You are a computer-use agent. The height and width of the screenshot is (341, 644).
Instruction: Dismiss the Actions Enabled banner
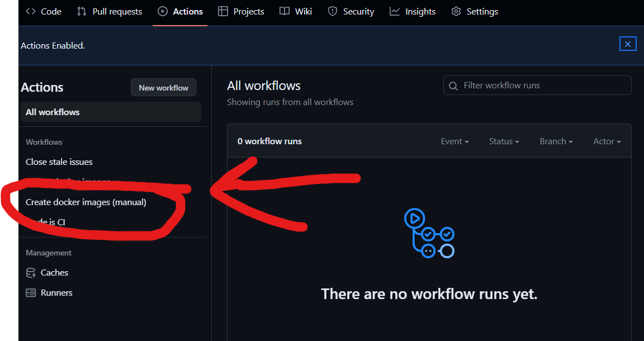click(x=628, y=44)
